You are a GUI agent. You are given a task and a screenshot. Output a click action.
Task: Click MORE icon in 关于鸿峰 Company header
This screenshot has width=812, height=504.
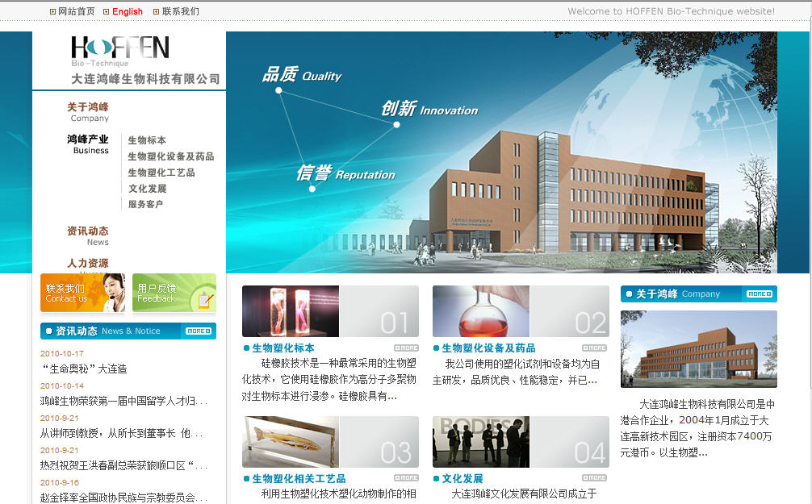(x=759, y=294)
